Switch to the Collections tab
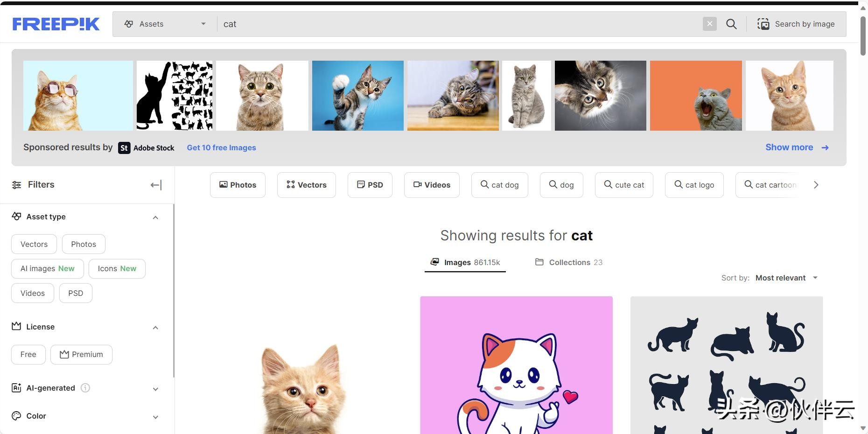This screenshot has height=434, width=868. point(569,262)
